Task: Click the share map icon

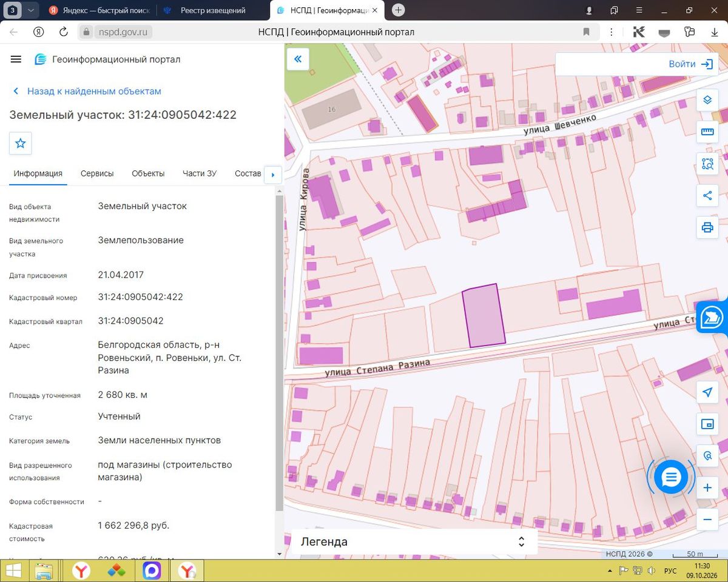Action: 707,195
